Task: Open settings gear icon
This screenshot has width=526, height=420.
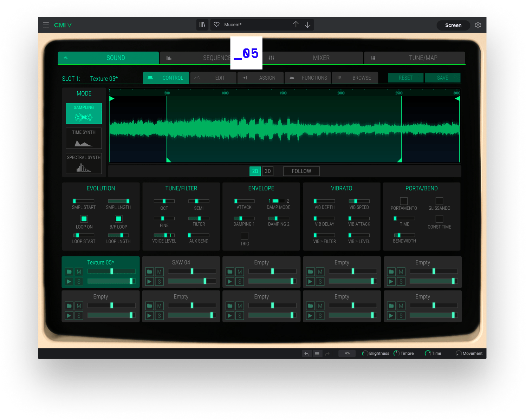Action: (x=478, y=25)
